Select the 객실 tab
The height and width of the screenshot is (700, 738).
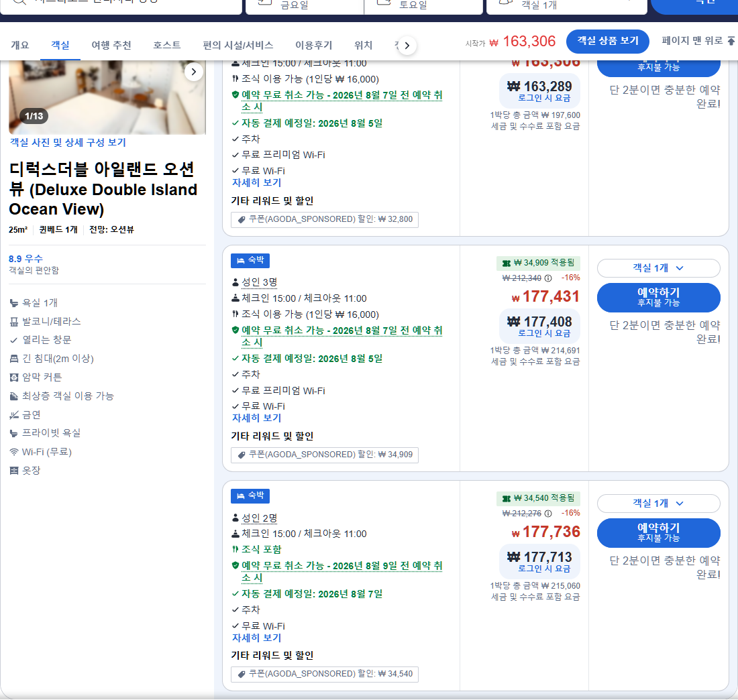coord(60,45)
